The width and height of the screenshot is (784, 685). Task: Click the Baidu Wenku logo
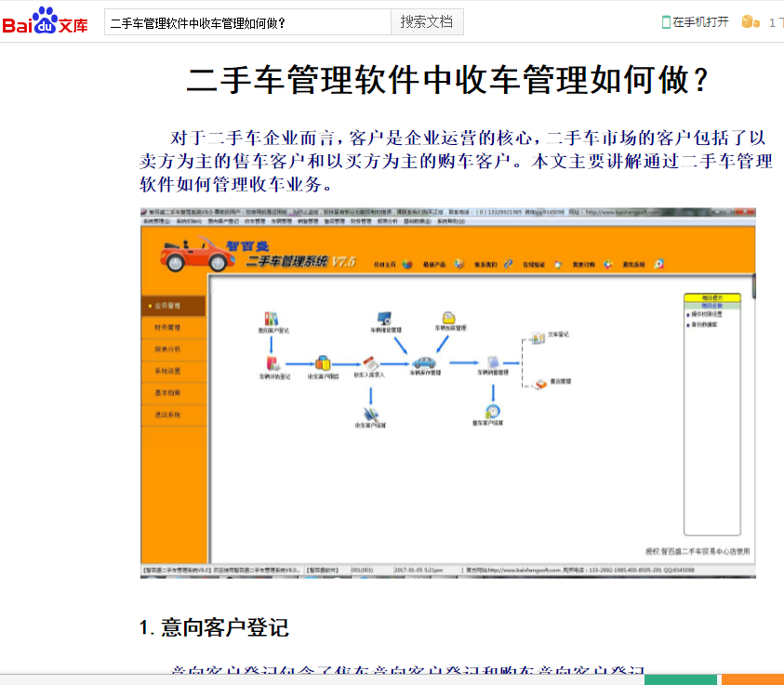point(45,20)
